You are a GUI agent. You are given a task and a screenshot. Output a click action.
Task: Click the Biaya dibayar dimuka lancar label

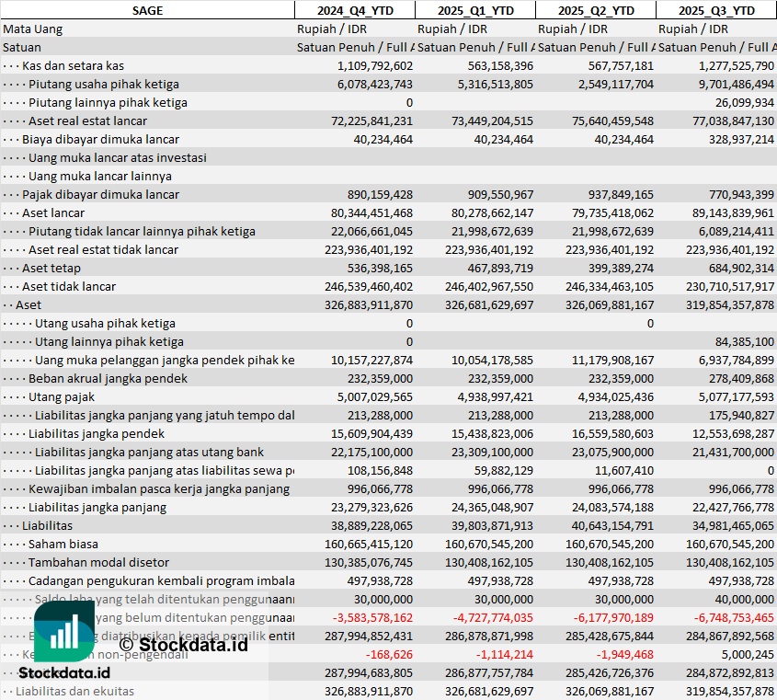(100, 139)
